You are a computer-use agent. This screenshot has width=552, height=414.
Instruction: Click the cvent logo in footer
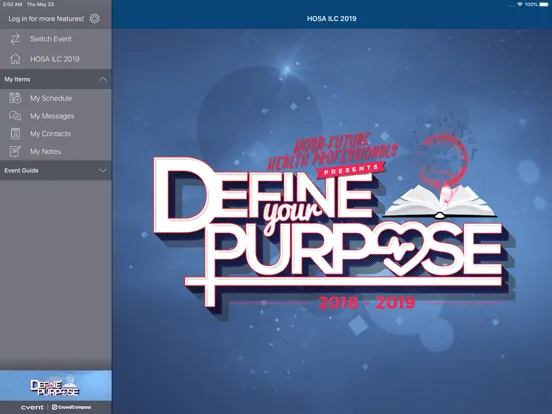[x=32, y=407]
